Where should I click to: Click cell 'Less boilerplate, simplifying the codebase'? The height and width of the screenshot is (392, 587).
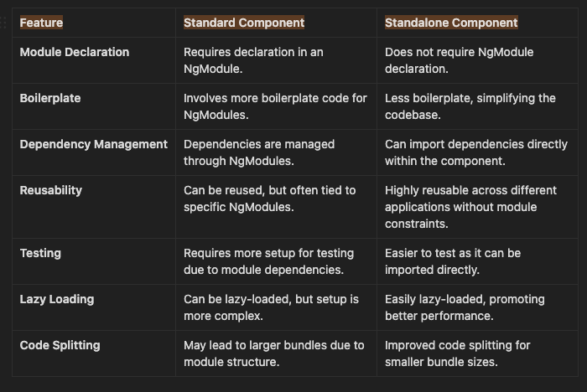pyautogui.click(x=477, y=106)
